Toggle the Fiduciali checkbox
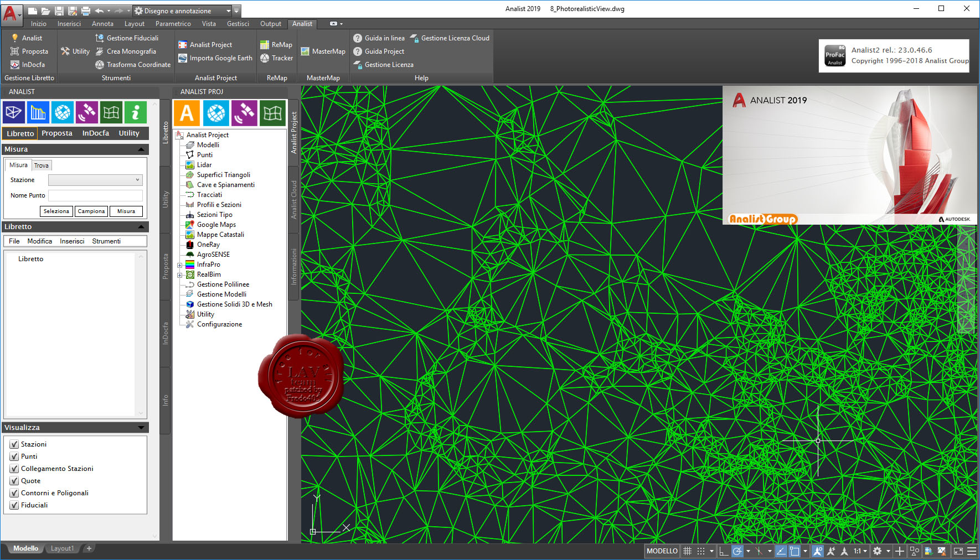The height and width of the screenshot is (560, 980). [x=14, y=505]
